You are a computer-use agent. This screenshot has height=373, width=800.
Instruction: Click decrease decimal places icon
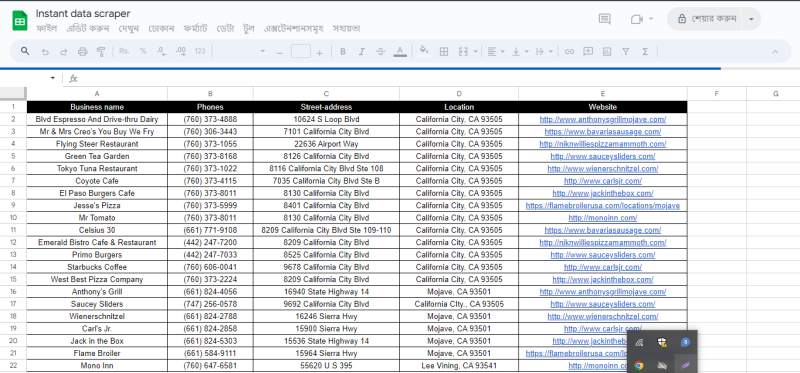point(161,51)
